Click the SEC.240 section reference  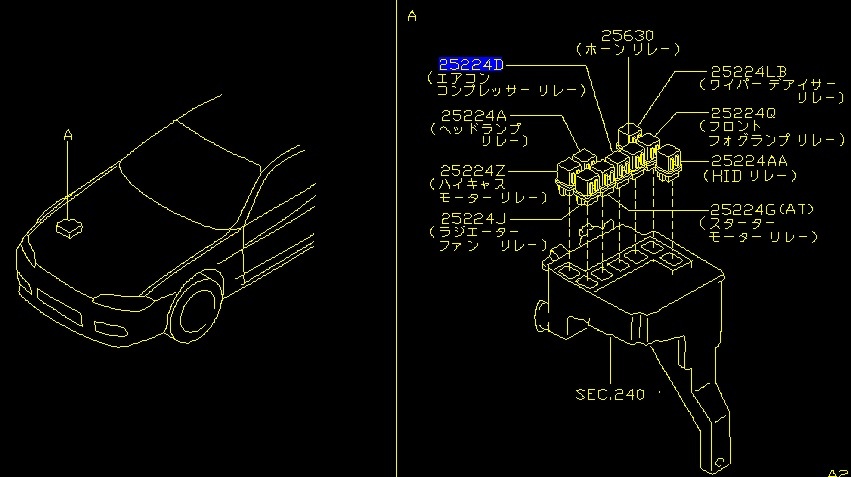[x=610, y=394]
